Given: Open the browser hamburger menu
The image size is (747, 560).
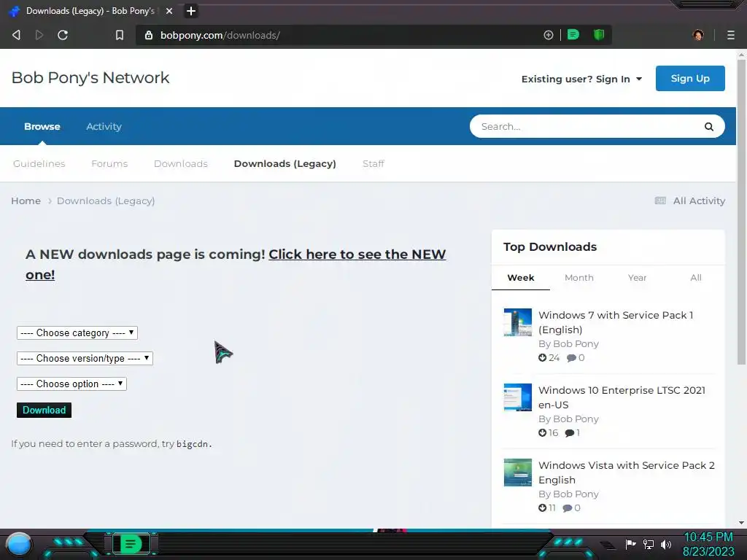Looking at the screenshot, I should (731, 35).
